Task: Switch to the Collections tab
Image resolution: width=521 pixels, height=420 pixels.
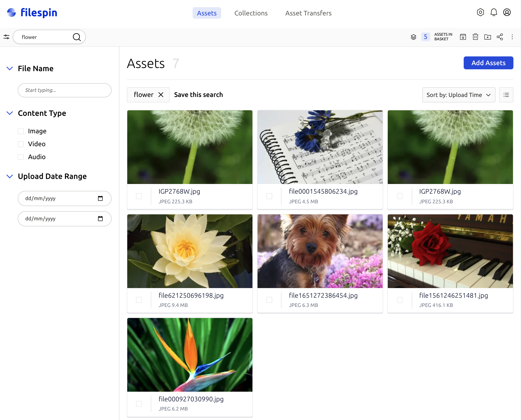Action: [251, 13]
